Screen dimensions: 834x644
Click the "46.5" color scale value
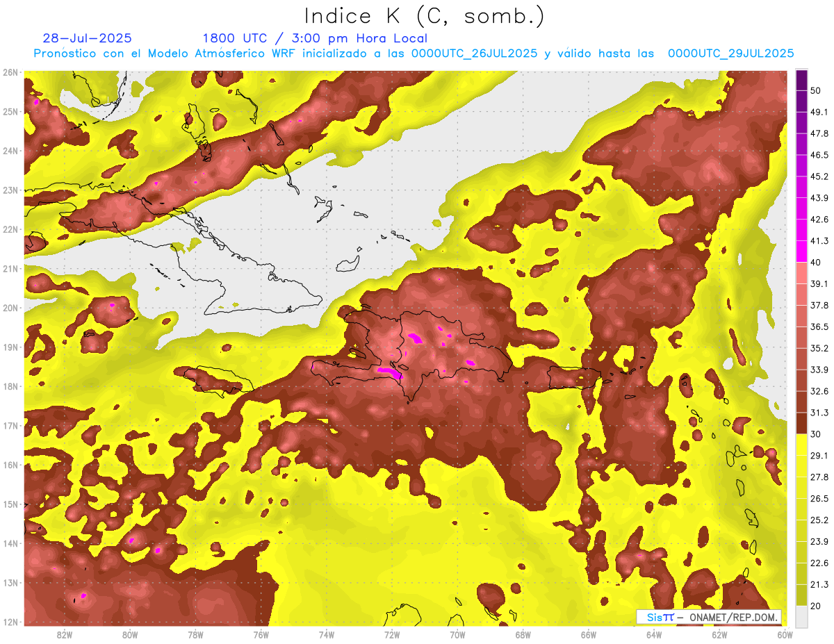[x=819, y=154]
